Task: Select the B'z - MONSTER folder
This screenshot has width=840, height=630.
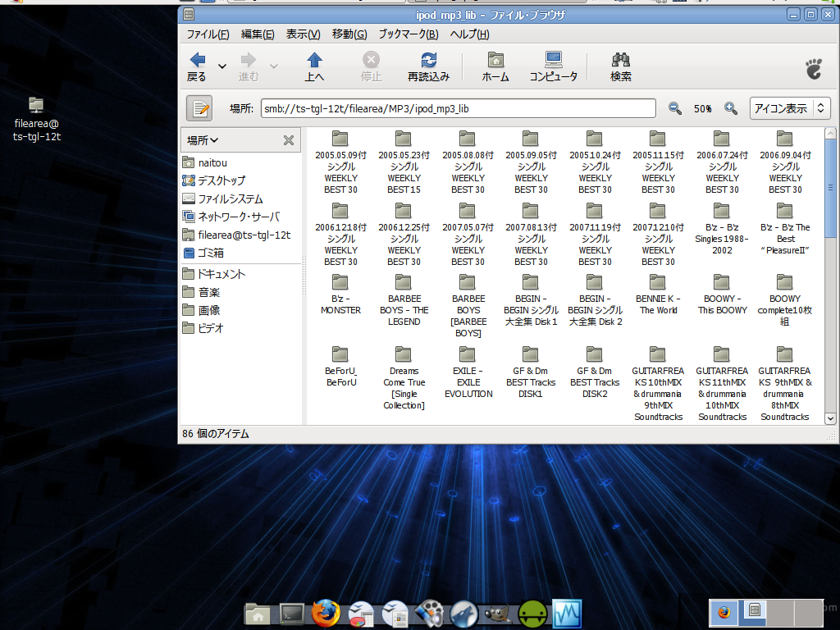Action: coord(340,294)
